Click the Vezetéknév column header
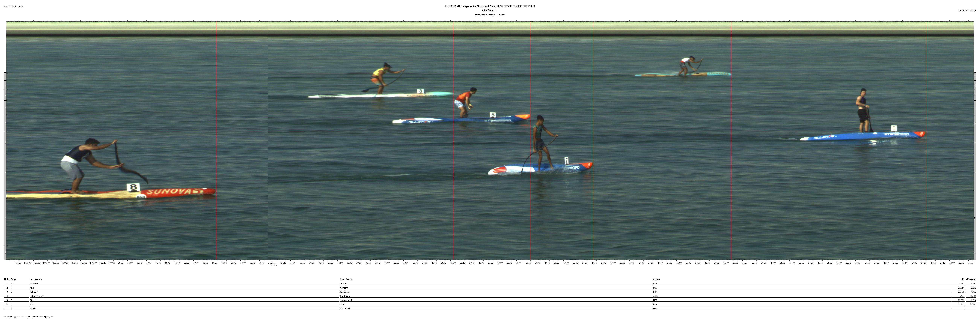980x322 pixels. coord(345,279)
